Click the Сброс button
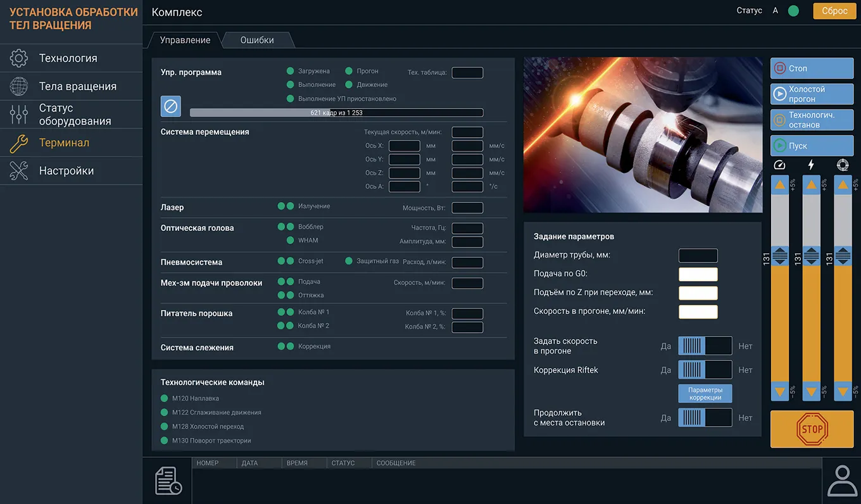The height and width of the screenshot is (504, 861). point(834,11)
